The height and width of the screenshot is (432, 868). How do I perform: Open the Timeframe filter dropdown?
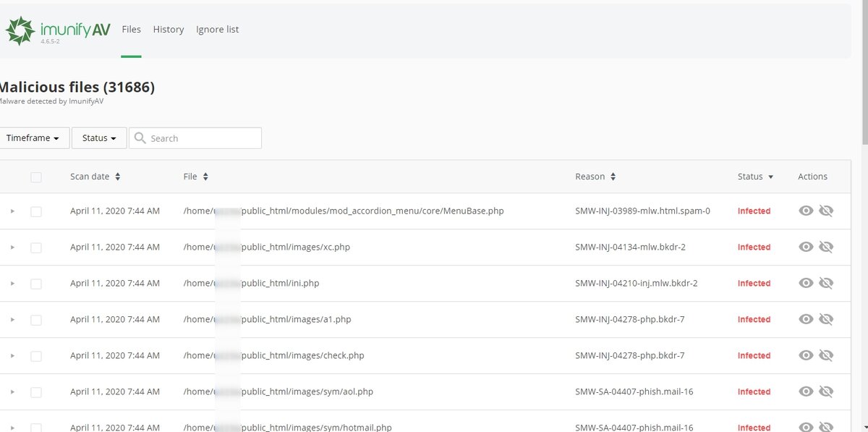point(30,137)
